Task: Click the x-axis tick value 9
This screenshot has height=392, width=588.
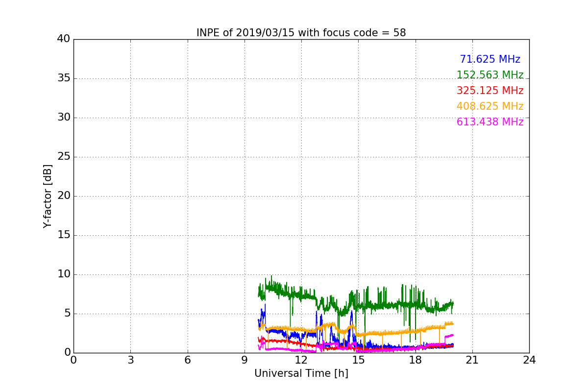Action: tap(245, 360)
